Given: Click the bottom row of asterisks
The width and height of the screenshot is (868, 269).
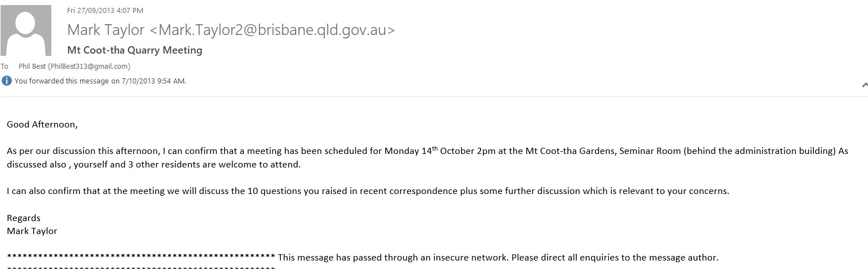Looking at the screenshot, I should [x=141, y=267].
